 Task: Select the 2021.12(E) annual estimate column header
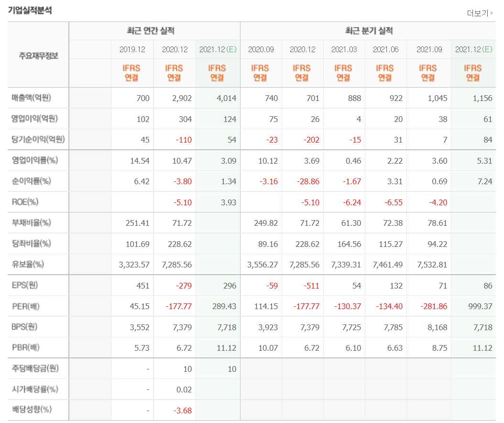218,49
